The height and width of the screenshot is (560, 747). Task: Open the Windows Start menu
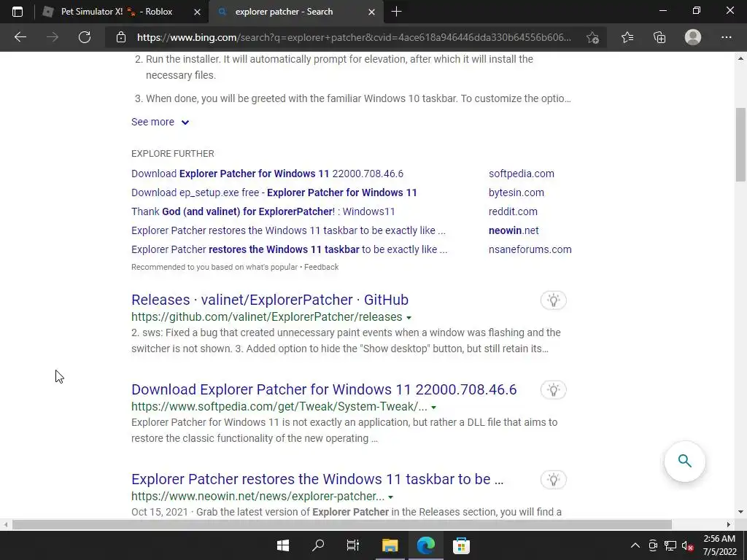283,545
